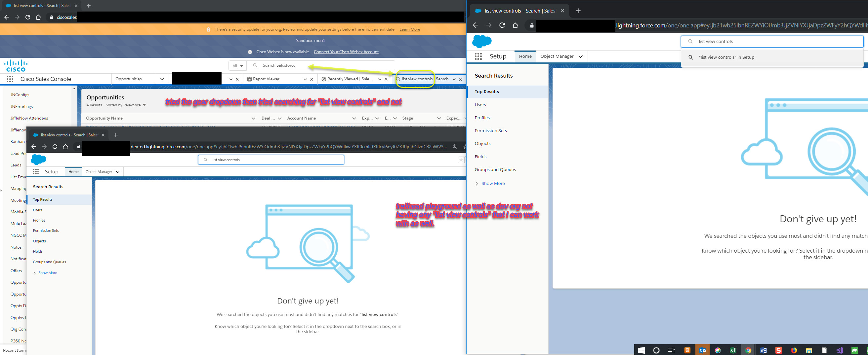
Task: Open Word from the taskbar
Action: [763, 350]
